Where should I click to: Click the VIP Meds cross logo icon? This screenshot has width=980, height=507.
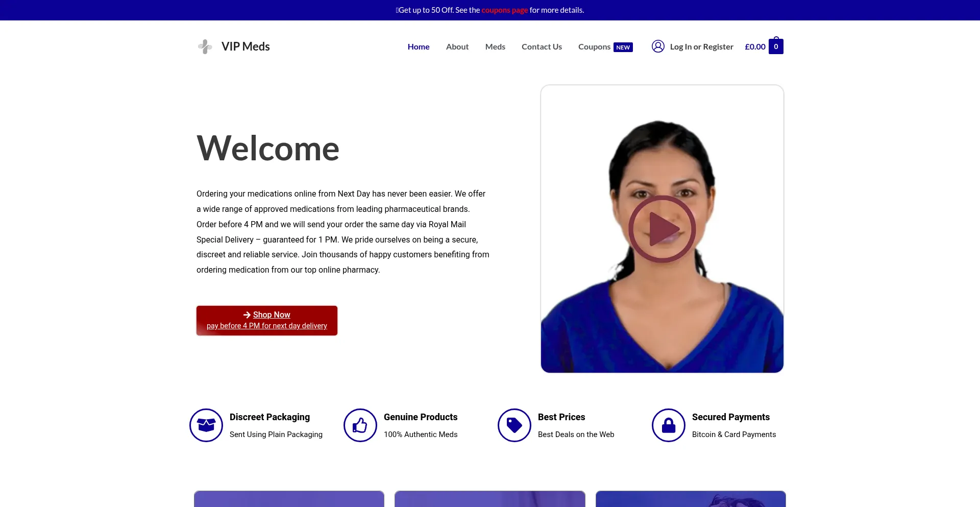coord(205,46)
